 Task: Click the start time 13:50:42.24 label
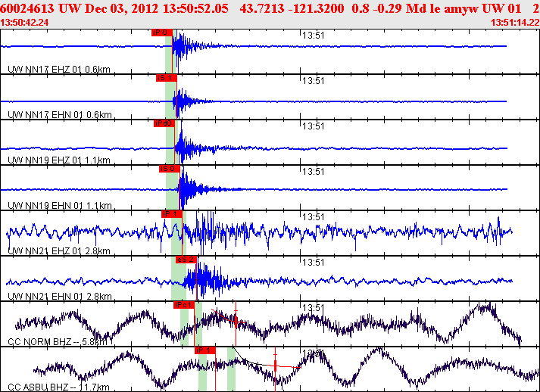pos(25,22)
